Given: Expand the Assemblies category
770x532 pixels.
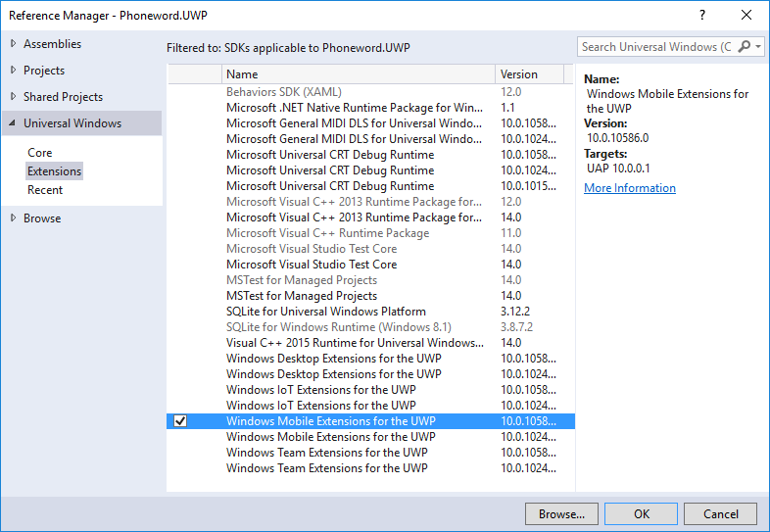Looking at the screenshot, I should click(x=13, y=44).
